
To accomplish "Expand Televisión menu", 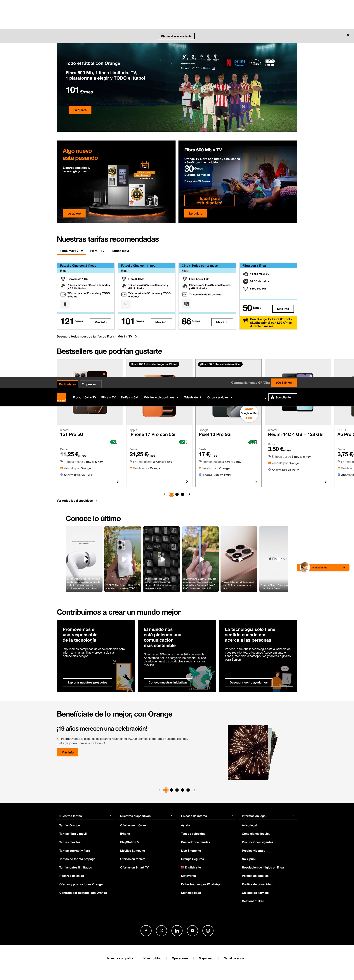I will coord(192,397).
